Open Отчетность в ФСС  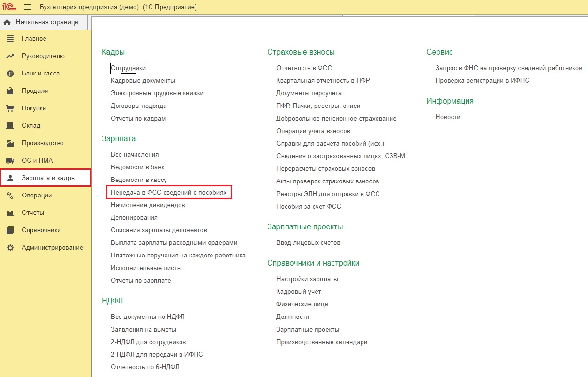click(x=304, y=68)
